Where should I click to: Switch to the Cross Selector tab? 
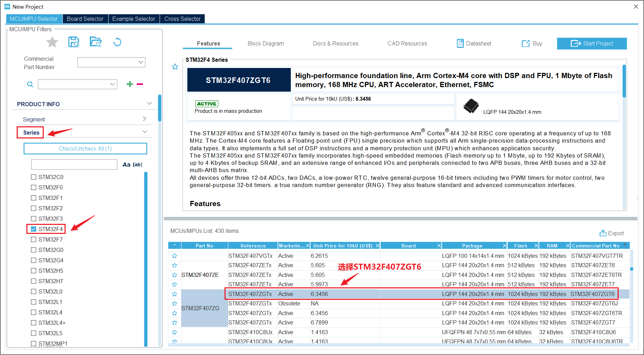click(183, 19)
